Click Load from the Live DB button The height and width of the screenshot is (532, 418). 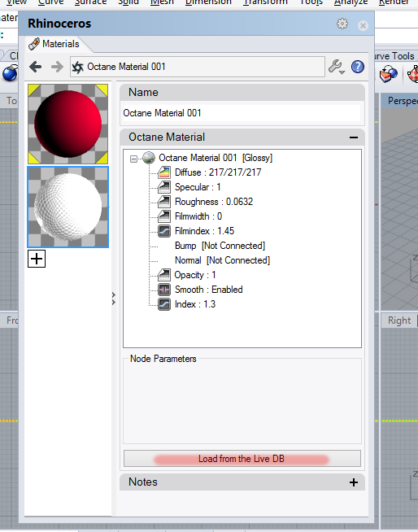(x=242, y=459)
